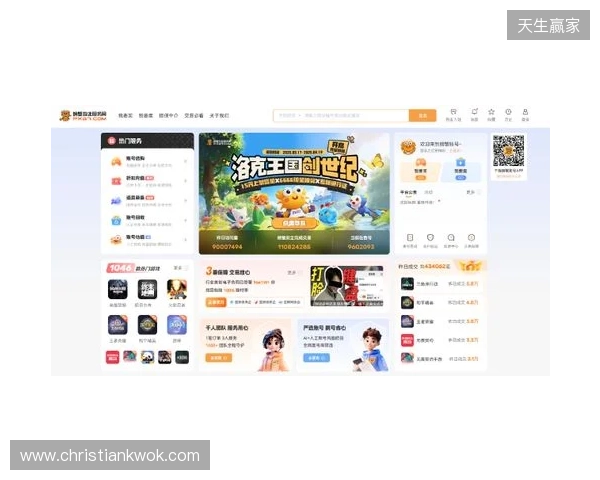Click the 9602093 statistic on banner

click(x=361, y=247)
